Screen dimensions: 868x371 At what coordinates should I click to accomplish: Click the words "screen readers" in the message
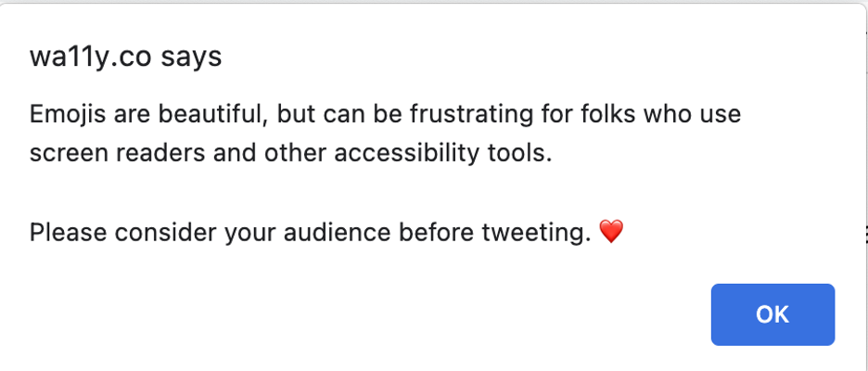[109, 152]
